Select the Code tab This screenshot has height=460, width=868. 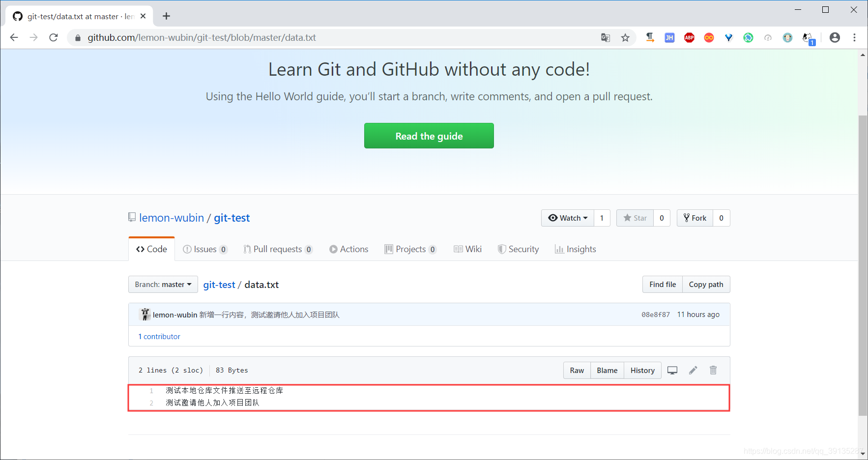click(x=152, y=249)
